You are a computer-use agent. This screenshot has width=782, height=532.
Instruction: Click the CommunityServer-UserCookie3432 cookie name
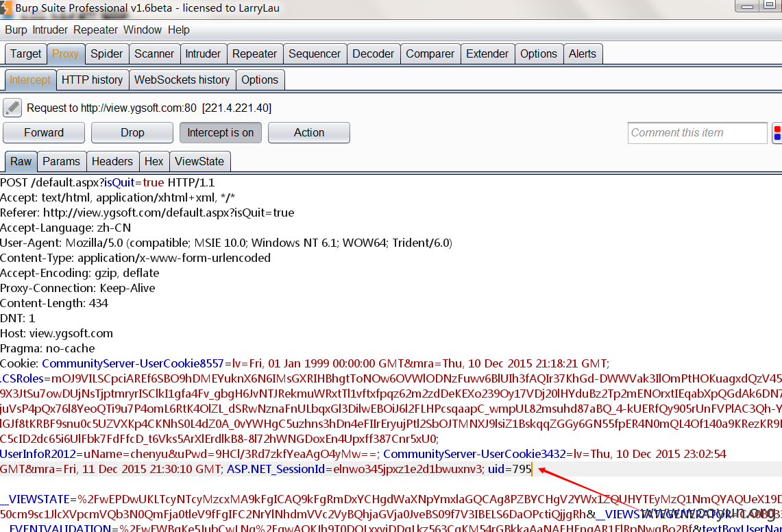click(474, 454)
